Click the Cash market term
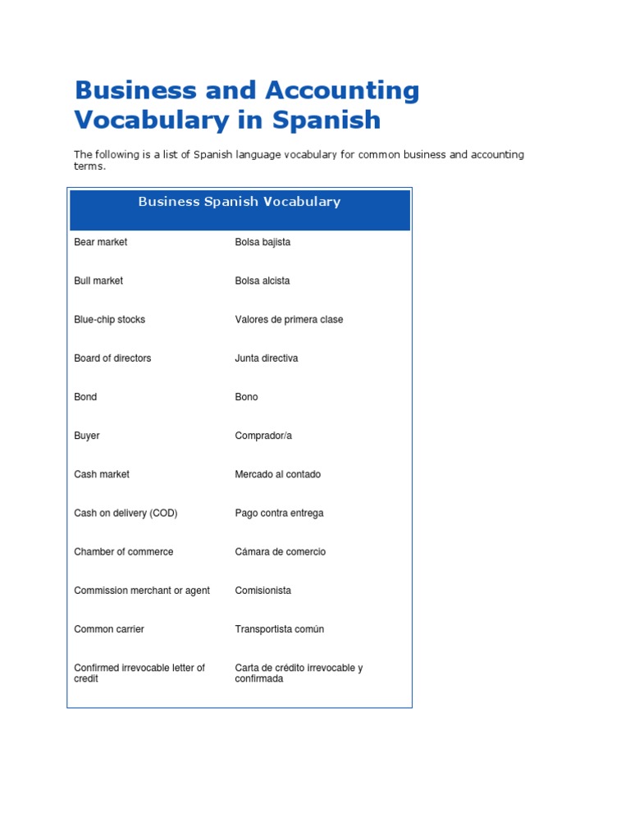This screenshot has height=840, width=630. point(102,474)
